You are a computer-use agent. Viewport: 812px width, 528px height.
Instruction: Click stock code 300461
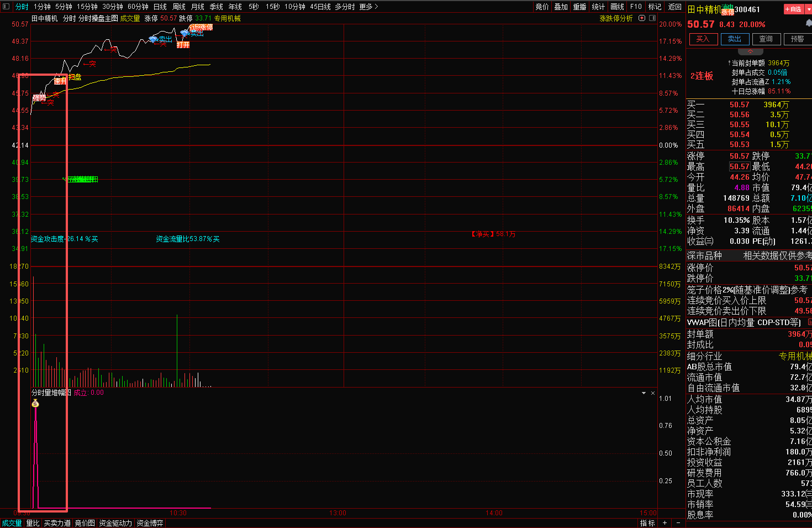(747, 9)
